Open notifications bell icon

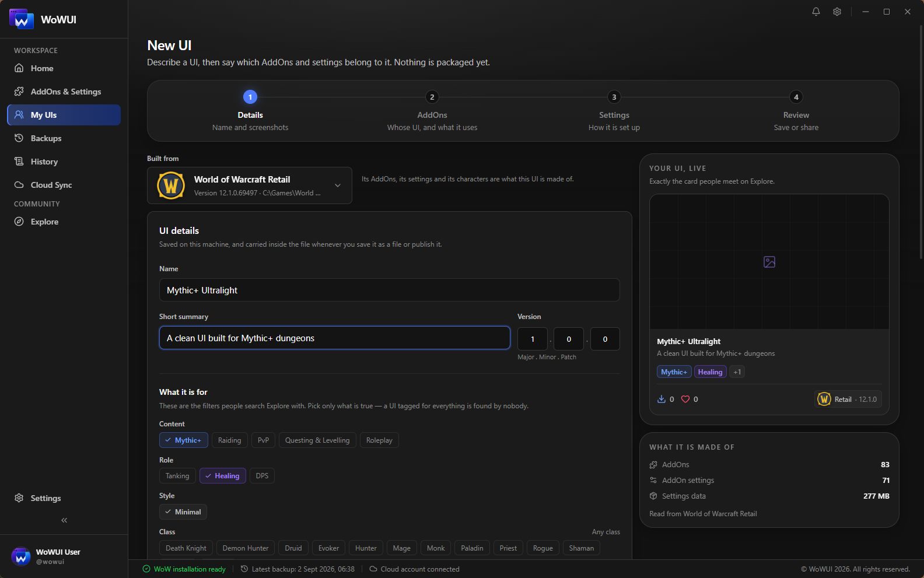pyautogui.click(x=816, y=12)
